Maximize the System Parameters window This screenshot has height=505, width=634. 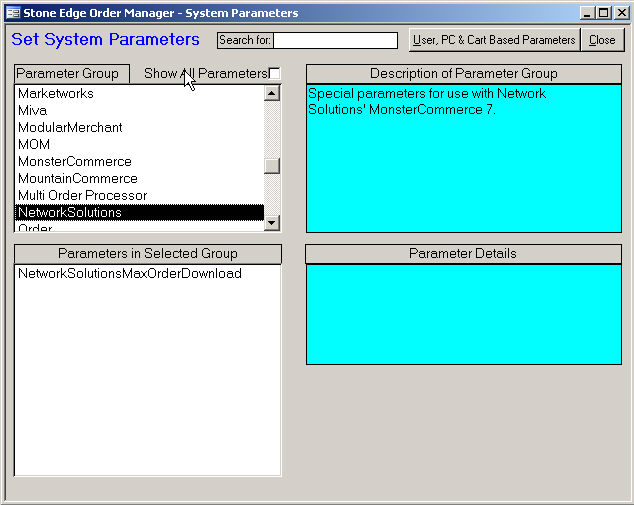pyautogui.click(x=603, y=13)
